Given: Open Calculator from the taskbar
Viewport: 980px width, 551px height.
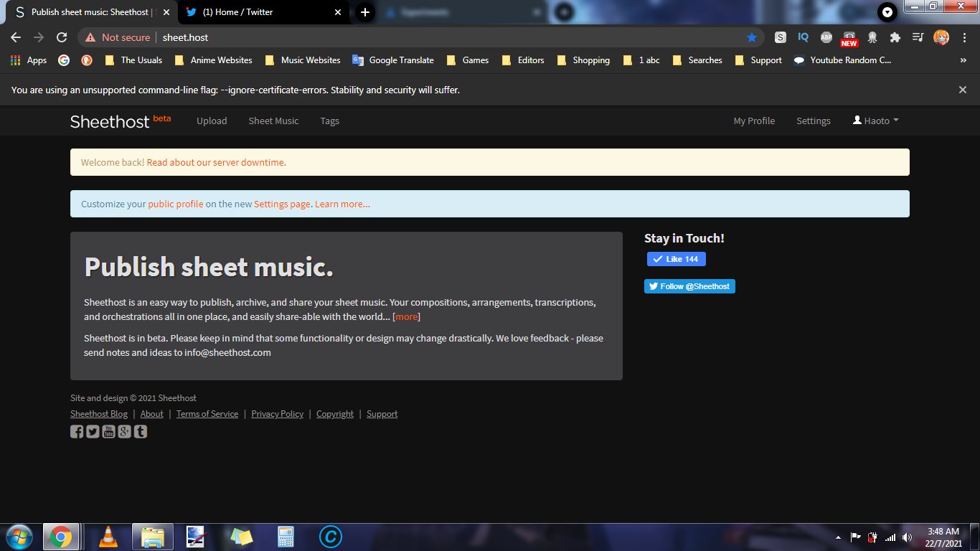Looking at the screenshot, I should point(286,537).
